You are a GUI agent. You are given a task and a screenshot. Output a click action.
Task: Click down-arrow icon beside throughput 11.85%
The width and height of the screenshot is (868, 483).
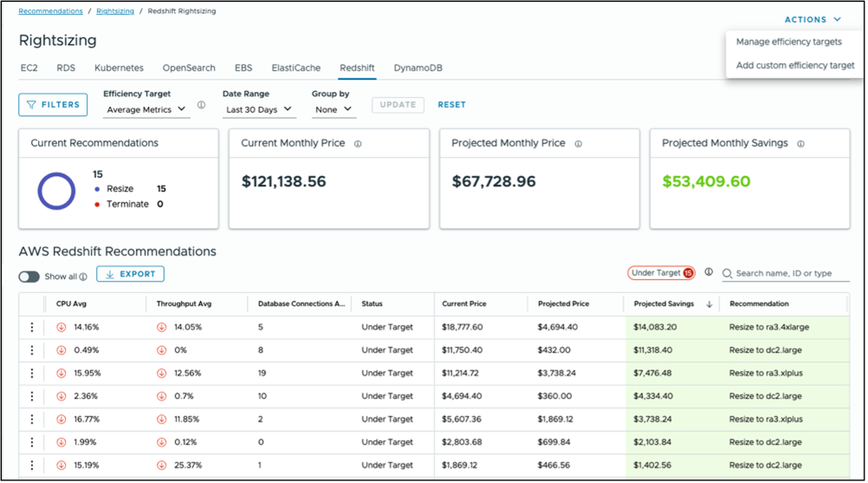(162, 419)
